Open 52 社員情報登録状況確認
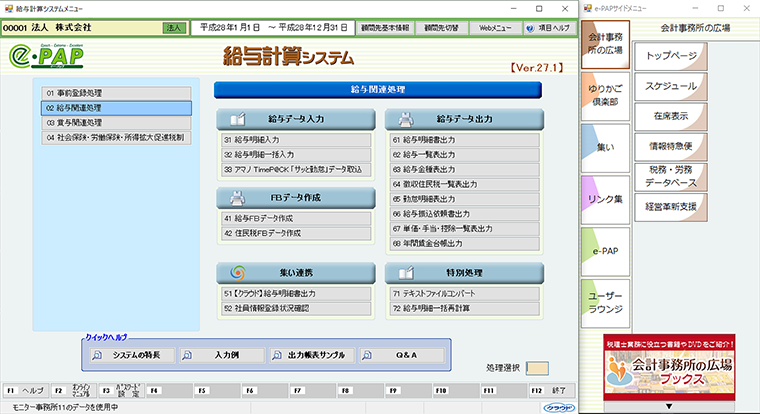Screen dimensions: 760x414 296,308
